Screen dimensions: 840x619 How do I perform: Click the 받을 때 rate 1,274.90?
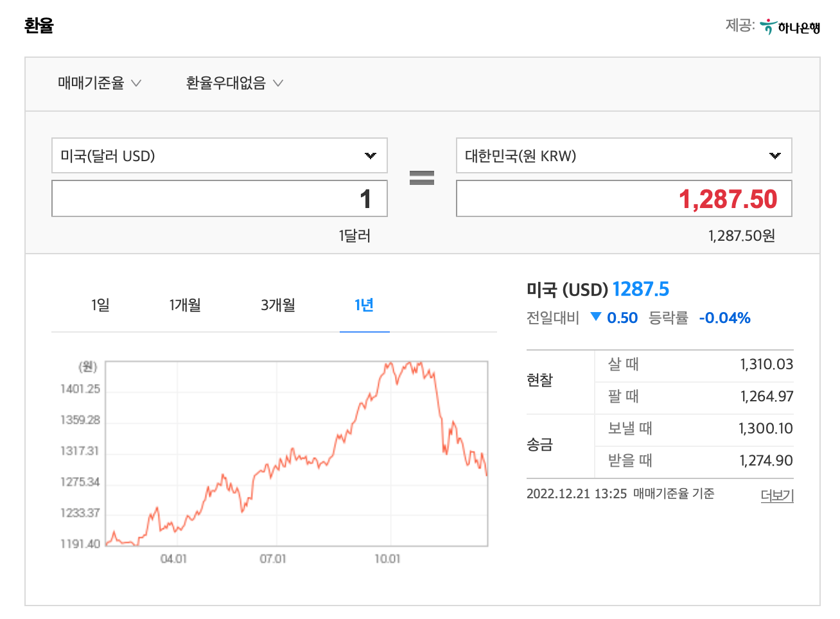[766, 461]
